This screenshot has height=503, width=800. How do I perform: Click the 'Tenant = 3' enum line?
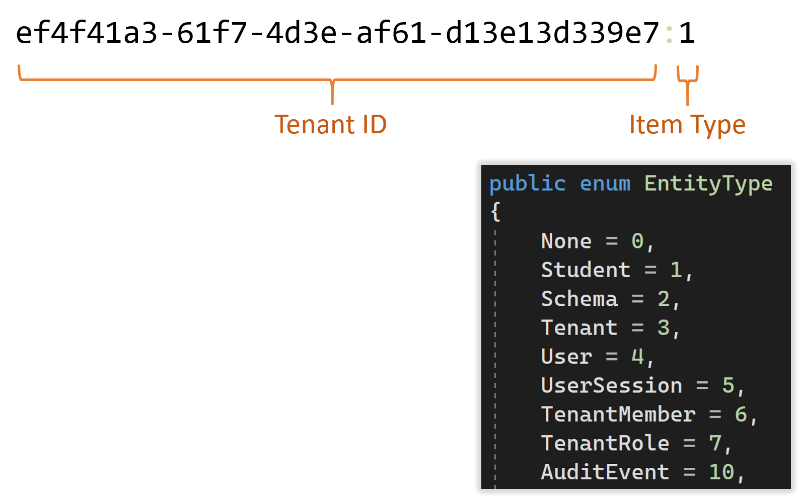611,328
